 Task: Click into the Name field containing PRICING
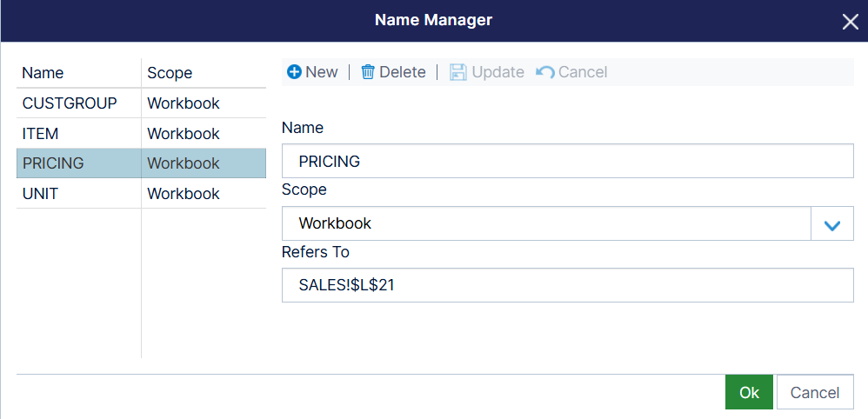point(567,161)
